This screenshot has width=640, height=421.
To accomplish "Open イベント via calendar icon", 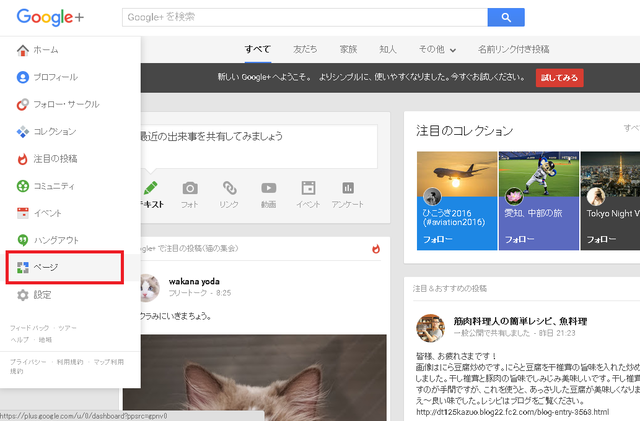I will click(23, 213).
